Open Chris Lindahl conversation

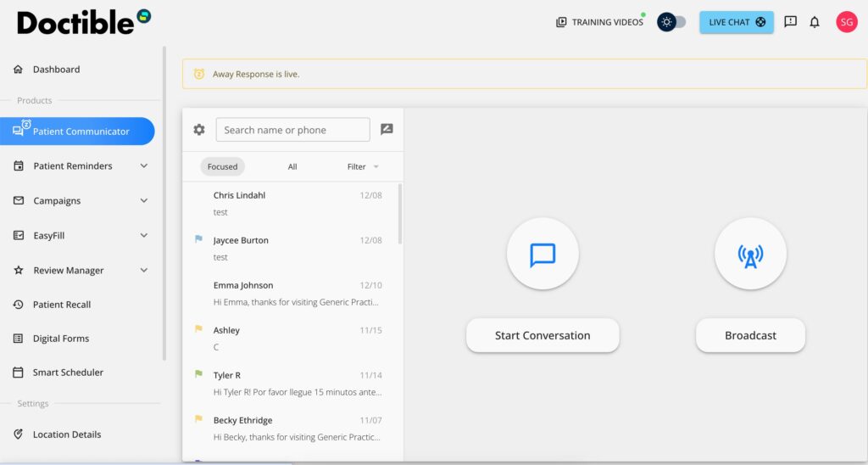pos(291,204)
